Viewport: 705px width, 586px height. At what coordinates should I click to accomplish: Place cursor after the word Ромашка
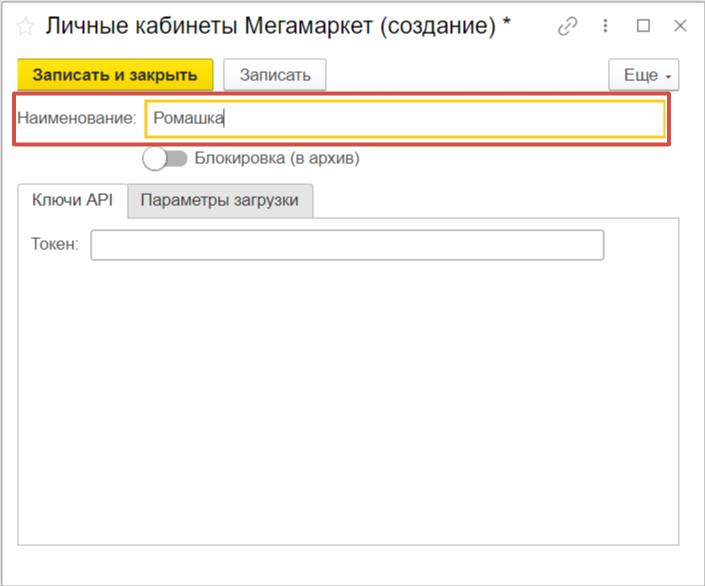(x=227, y=119)
